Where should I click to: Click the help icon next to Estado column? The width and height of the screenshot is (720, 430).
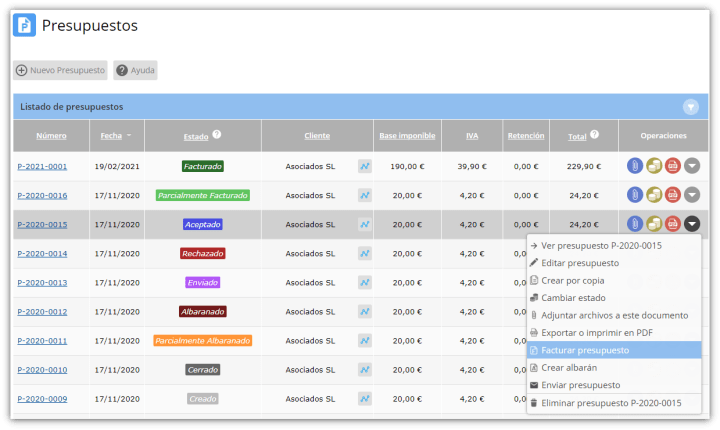[217, 134]
